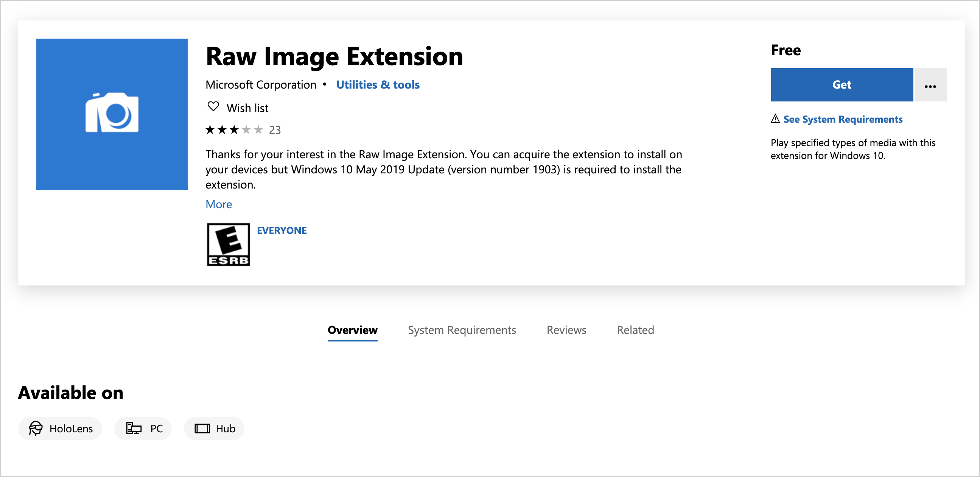Select the Overview tab
This screenshot has width=980, height=477.
click(x=352, y=330)
